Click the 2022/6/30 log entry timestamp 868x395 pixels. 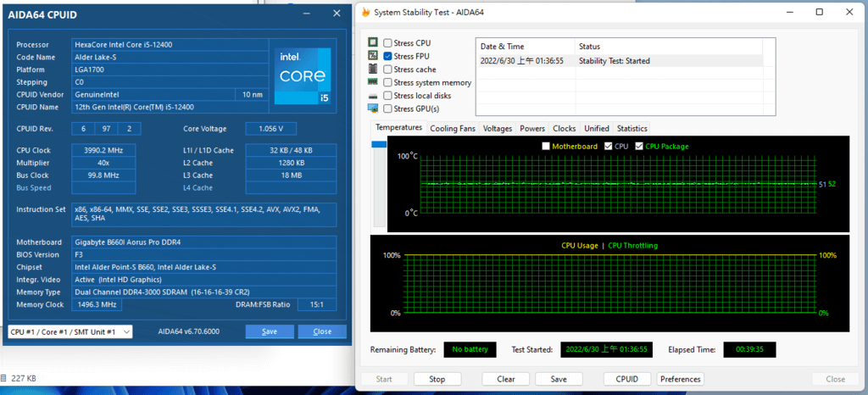[522, 61]
